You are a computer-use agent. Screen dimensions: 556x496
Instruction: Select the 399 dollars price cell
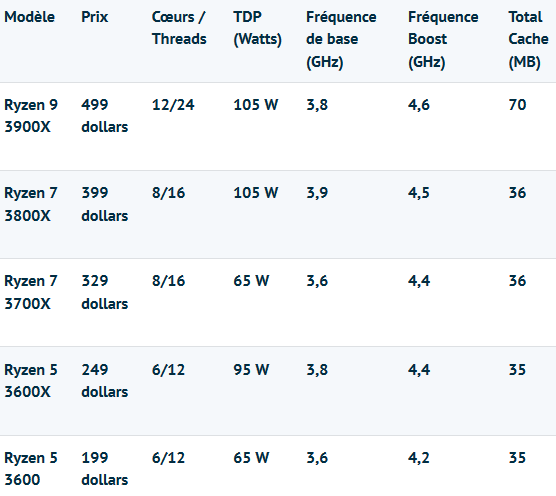(105, 204)
